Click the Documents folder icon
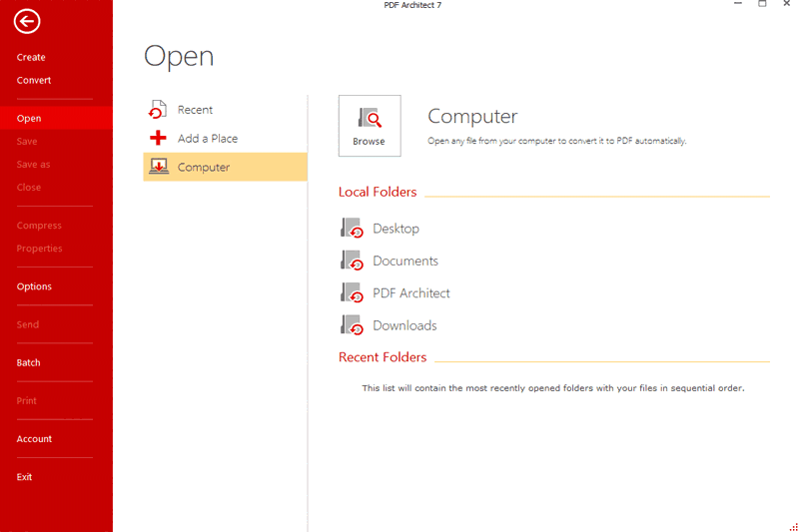This screenshot has height=532, width=799. coord(352,261)
